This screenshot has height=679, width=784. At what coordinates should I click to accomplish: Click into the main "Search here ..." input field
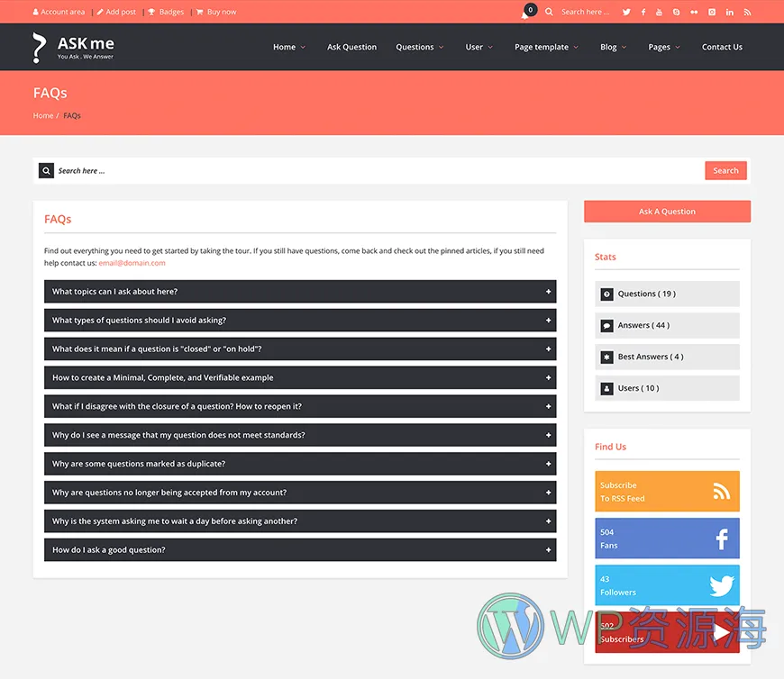(378, 171)
